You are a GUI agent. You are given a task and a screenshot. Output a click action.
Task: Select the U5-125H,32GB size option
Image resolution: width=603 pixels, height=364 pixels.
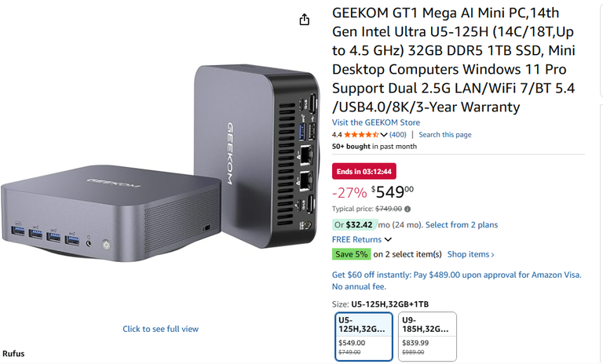pos(364,337)
